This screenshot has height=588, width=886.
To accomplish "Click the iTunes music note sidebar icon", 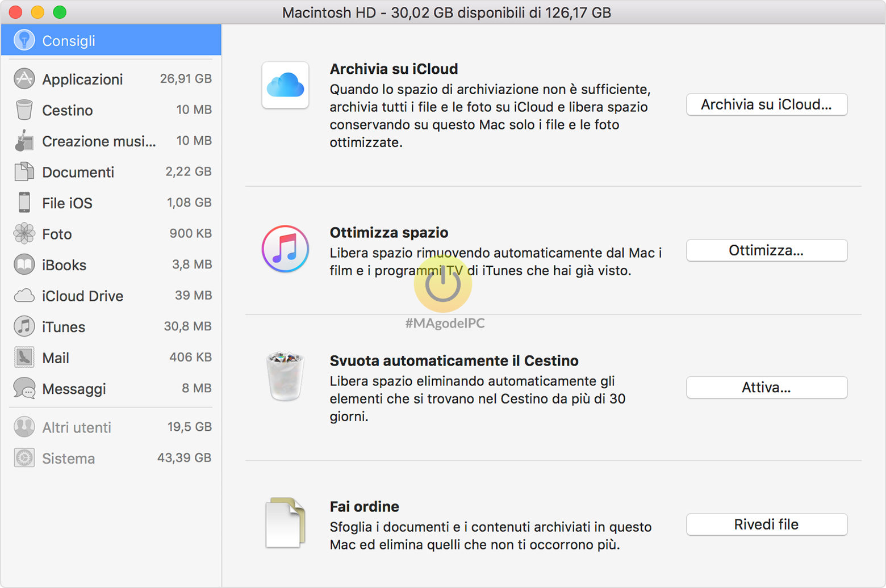I will click(x=24, y=326).
